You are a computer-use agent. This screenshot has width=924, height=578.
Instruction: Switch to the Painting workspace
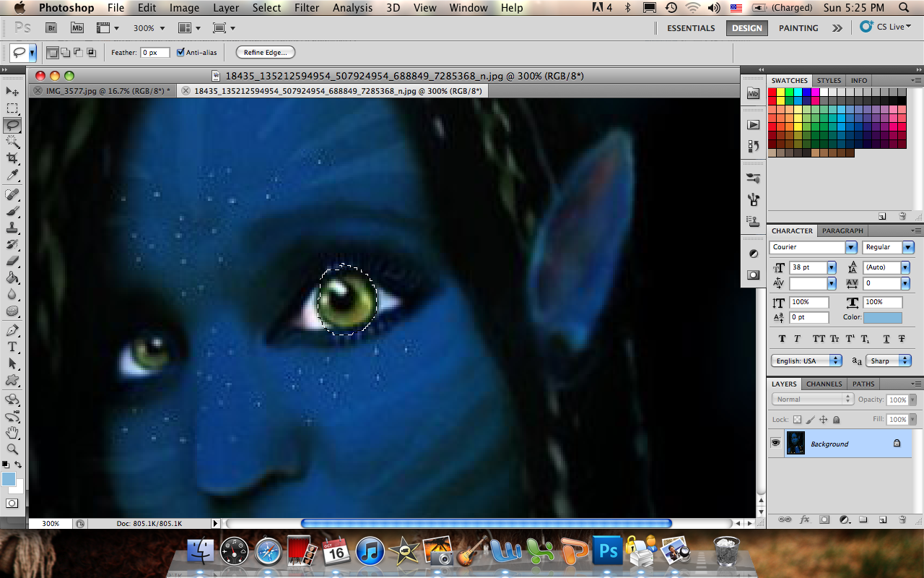point(798,28)
